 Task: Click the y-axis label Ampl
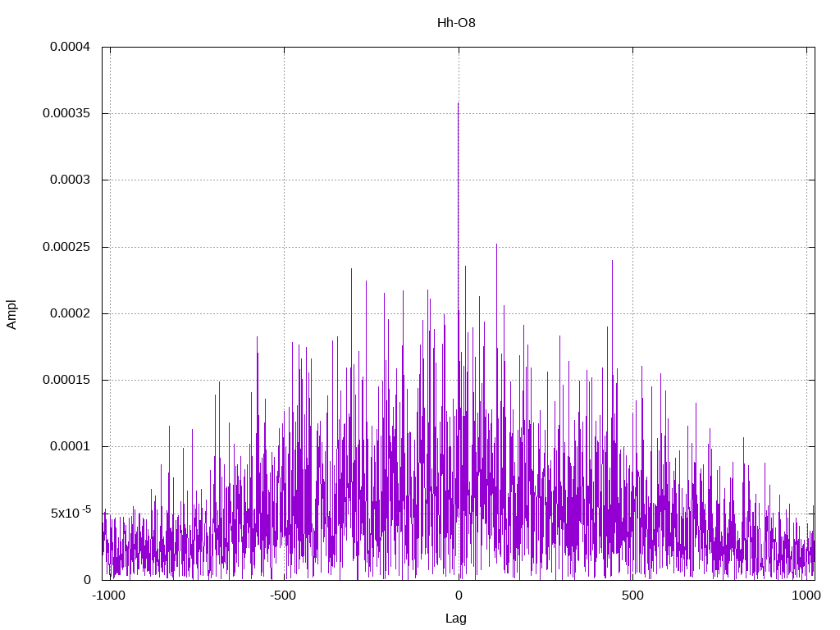(11, 314)
